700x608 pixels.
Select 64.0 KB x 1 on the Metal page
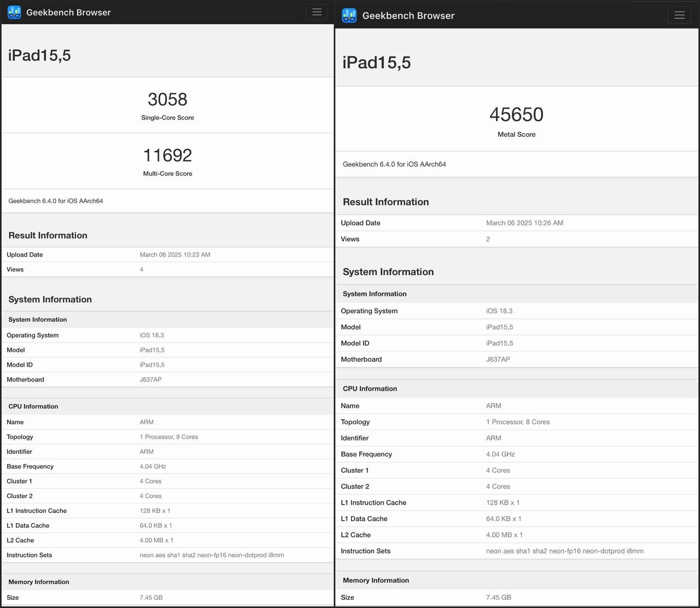tap(504, 519)
